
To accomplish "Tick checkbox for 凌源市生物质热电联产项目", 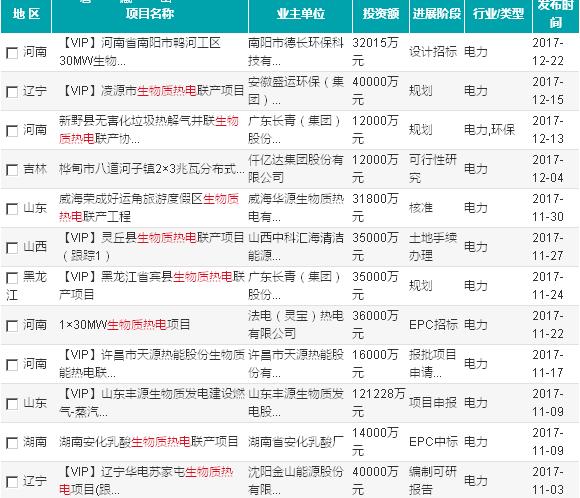I will tap(12, 92).
